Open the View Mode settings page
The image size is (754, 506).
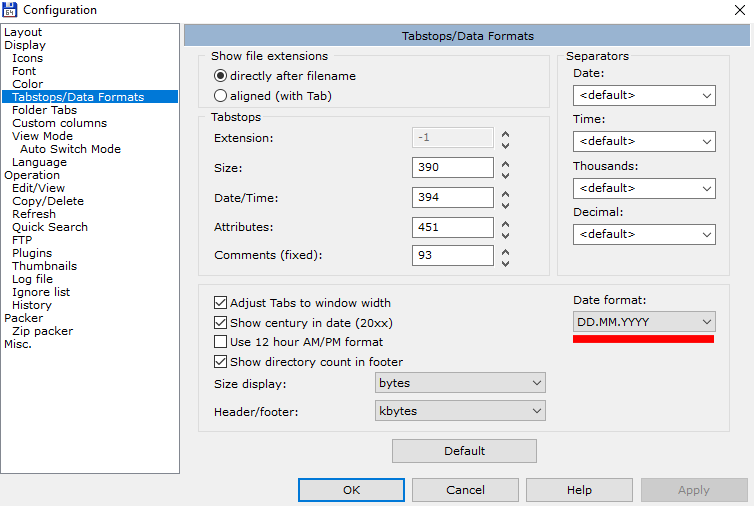click(42, 136)
